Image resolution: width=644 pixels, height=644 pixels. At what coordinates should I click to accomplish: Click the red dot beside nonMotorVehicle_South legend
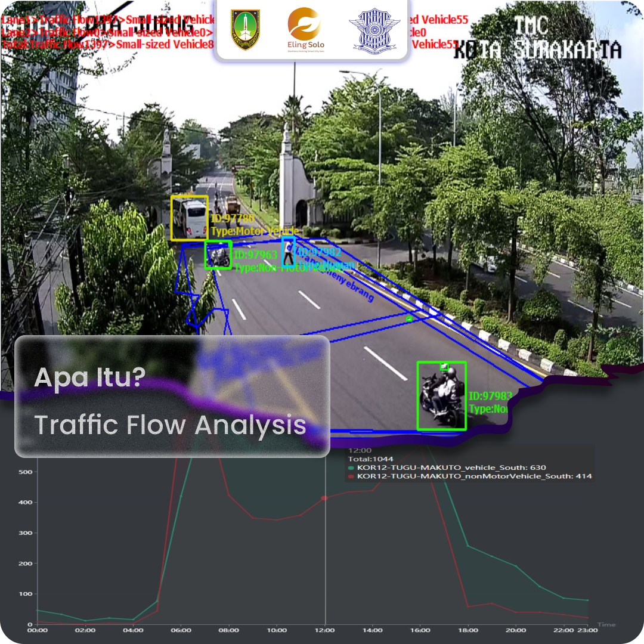352,477
